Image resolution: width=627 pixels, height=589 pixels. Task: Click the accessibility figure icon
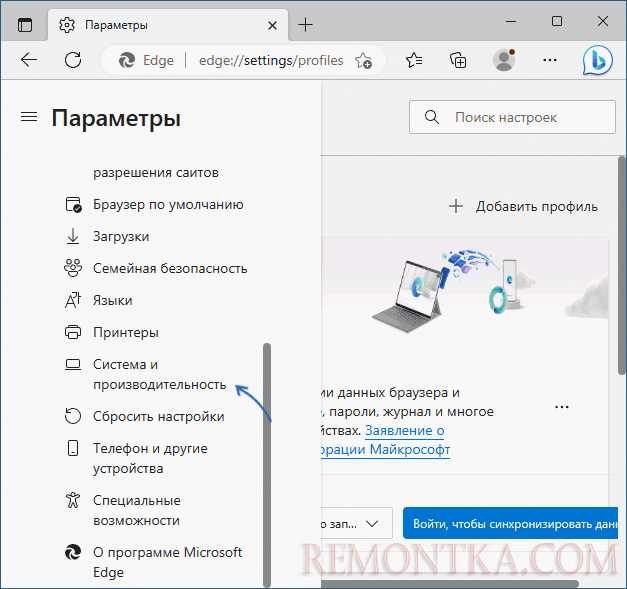tap(73, 500)
